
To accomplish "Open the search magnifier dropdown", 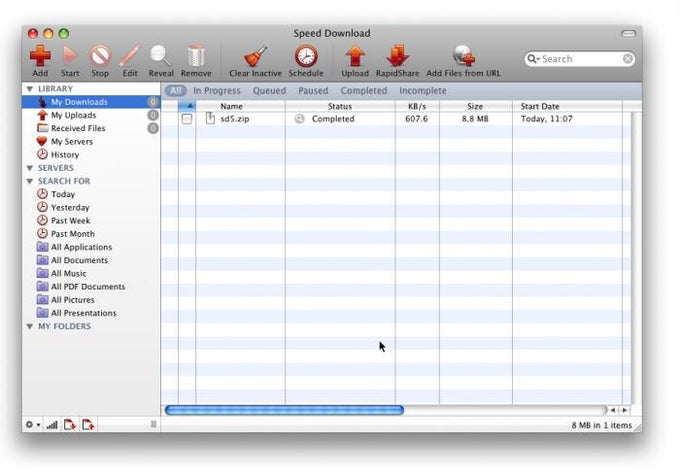I will [x=533, y=59].
